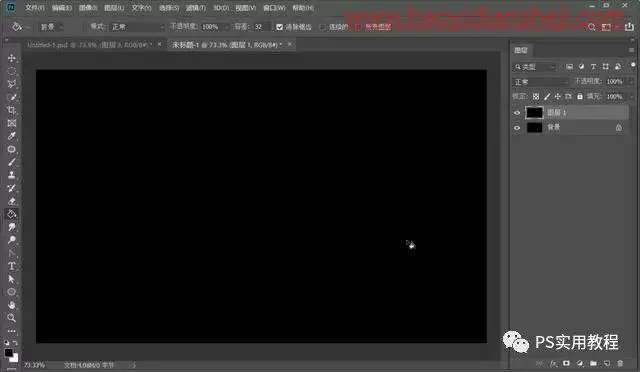This screenshot has width=640, height=372.
Task: Select the Clone Stamp tool
Action: point(11,175)
